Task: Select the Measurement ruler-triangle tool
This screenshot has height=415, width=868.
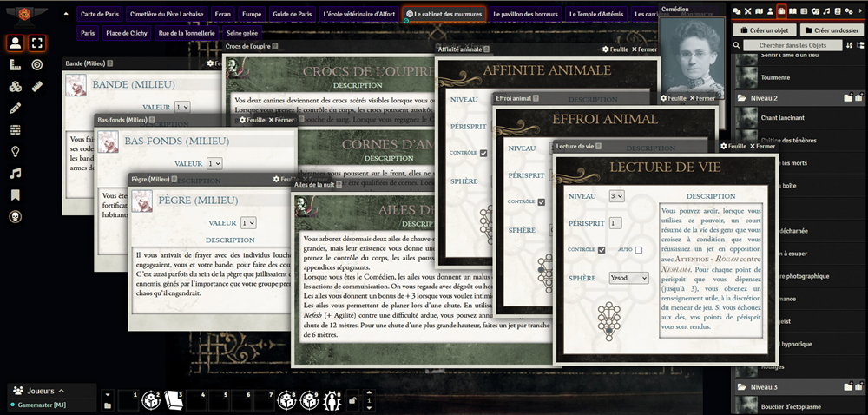Action: (16, 64)
